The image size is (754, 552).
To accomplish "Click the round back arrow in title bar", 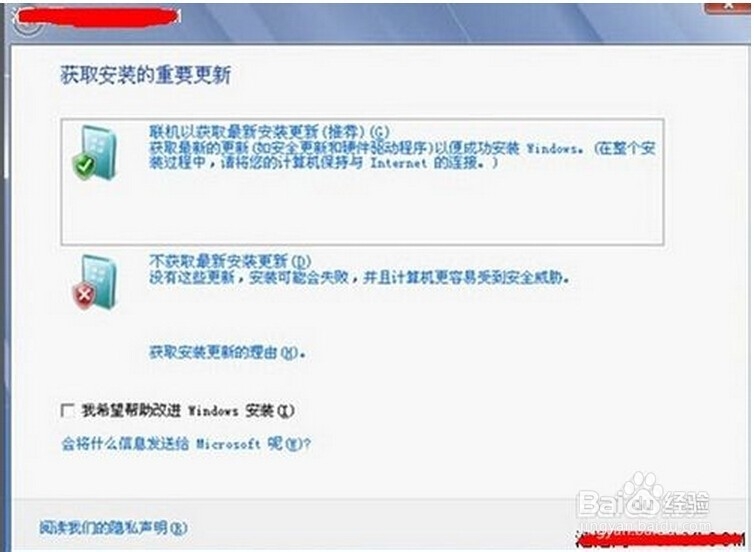I will pos(29,25).
